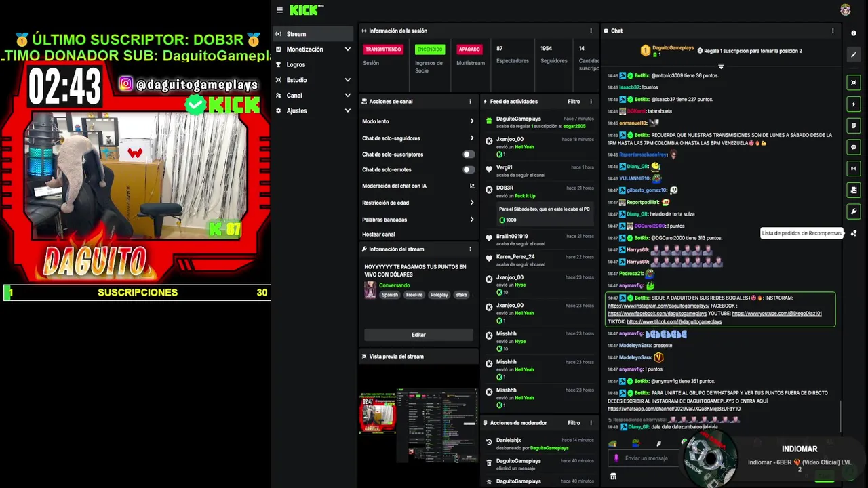Click the lightning bolt icon in right sidebar
Image resolution: width=868 pixels, height=488 pixels.
point(854,104)
